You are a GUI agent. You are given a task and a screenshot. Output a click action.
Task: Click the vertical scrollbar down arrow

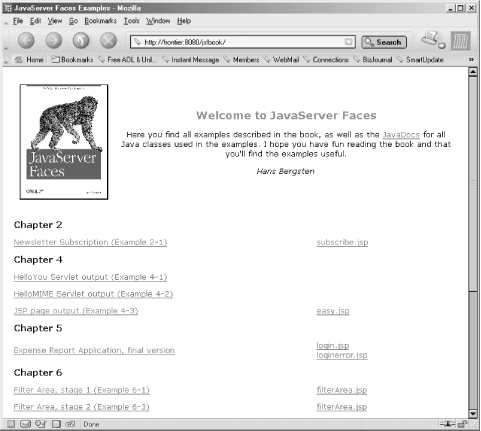(473, 414)
